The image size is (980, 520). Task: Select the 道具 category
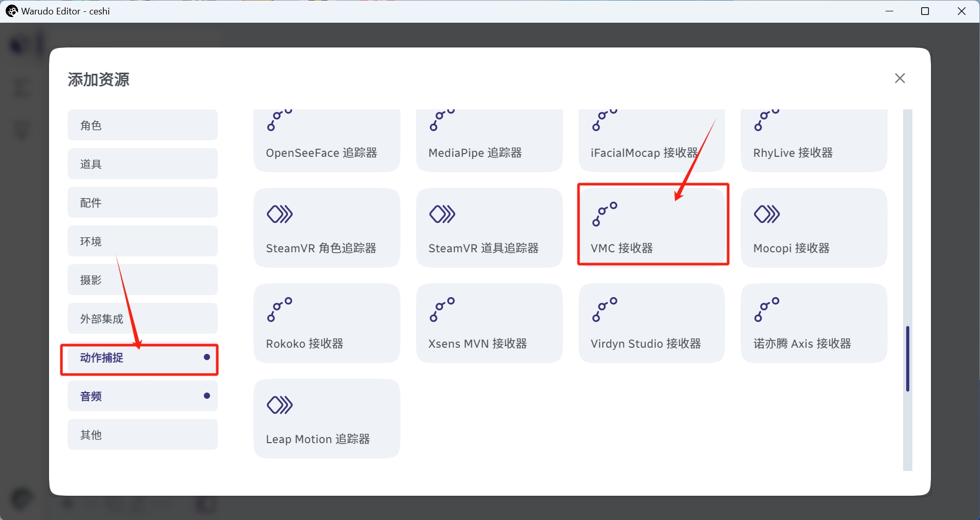[142, 164]
